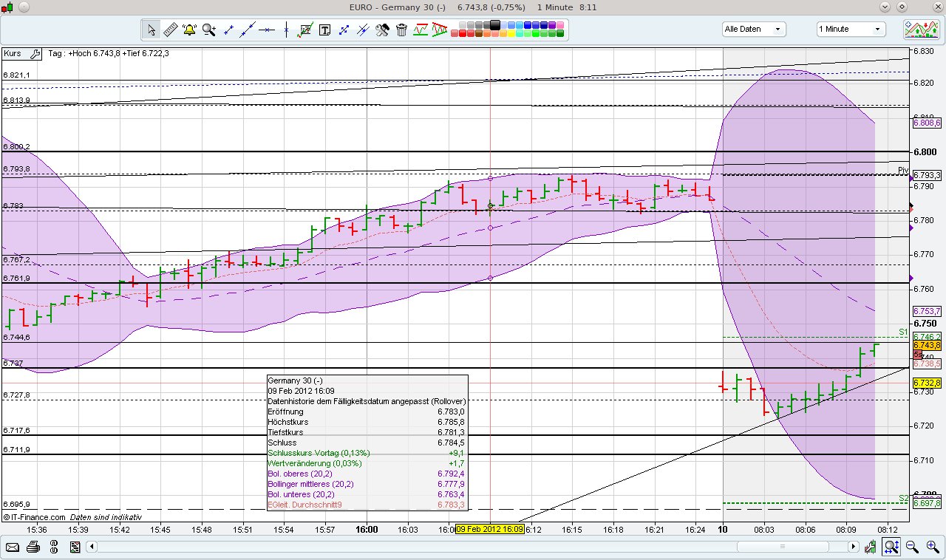
Task: Select the horizontal line tool
Action: 267,30
